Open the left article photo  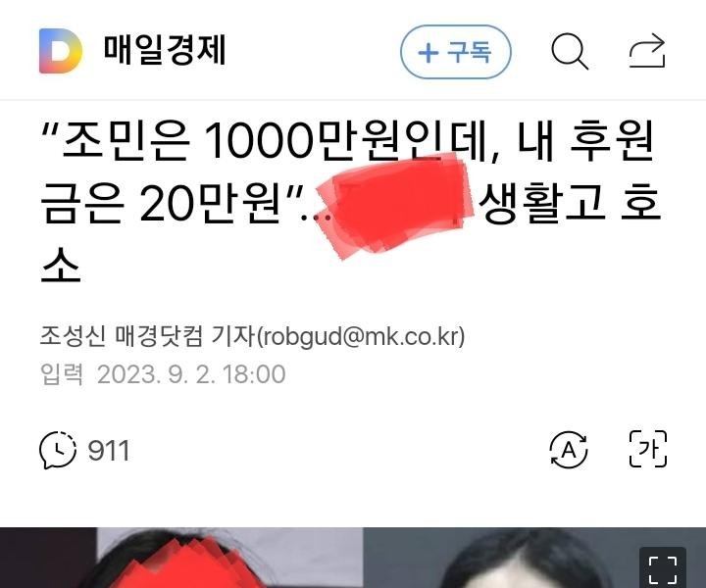point(181,558)
